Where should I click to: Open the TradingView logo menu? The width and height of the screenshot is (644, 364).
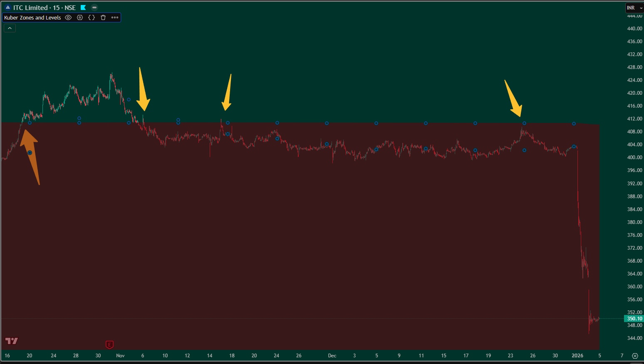pos(11,341)
